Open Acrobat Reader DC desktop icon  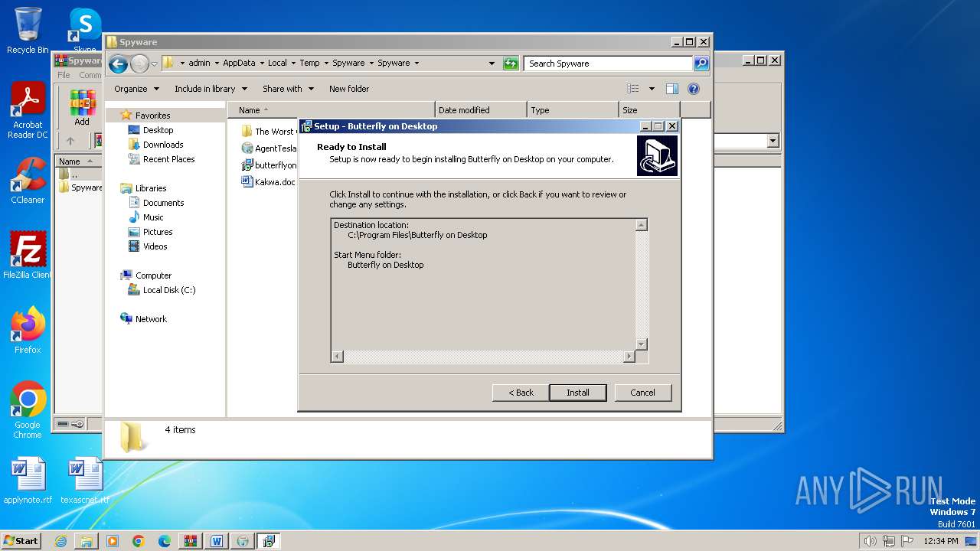click(28, 111)
